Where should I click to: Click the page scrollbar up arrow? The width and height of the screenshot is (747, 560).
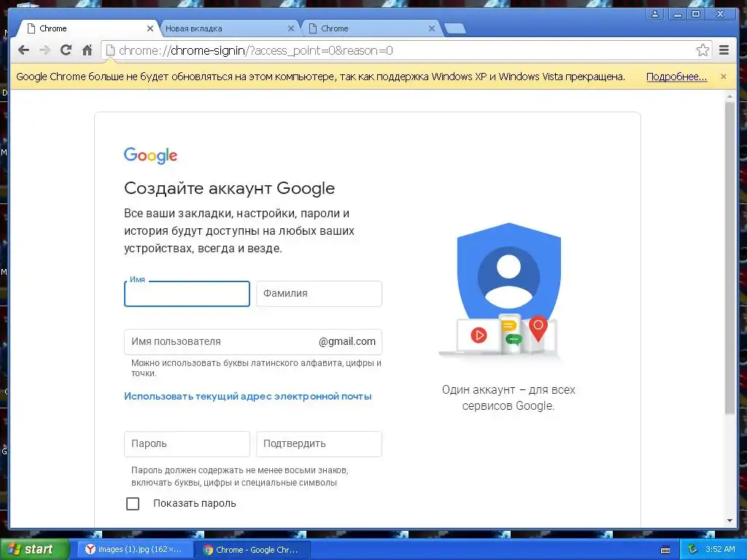pos(729,97)
